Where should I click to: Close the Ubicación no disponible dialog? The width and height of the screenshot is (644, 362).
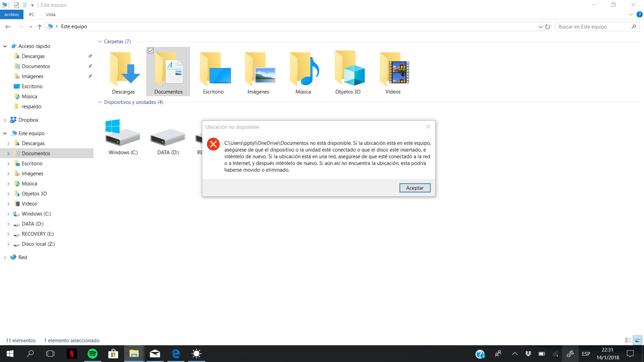(x=428, y=127)
